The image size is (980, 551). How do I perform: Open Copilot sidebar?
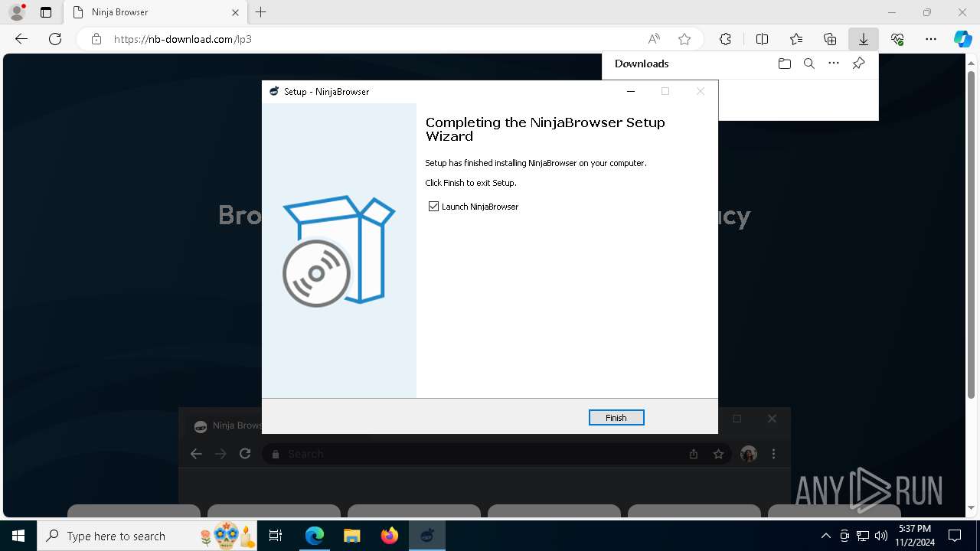(963, 39)
